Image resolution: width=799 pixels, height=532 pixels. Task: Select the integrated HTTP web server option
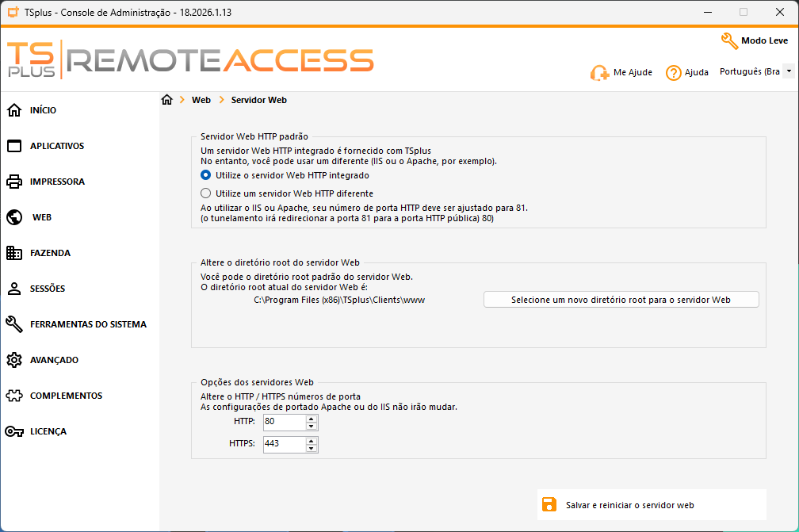[x=206, y=175]
